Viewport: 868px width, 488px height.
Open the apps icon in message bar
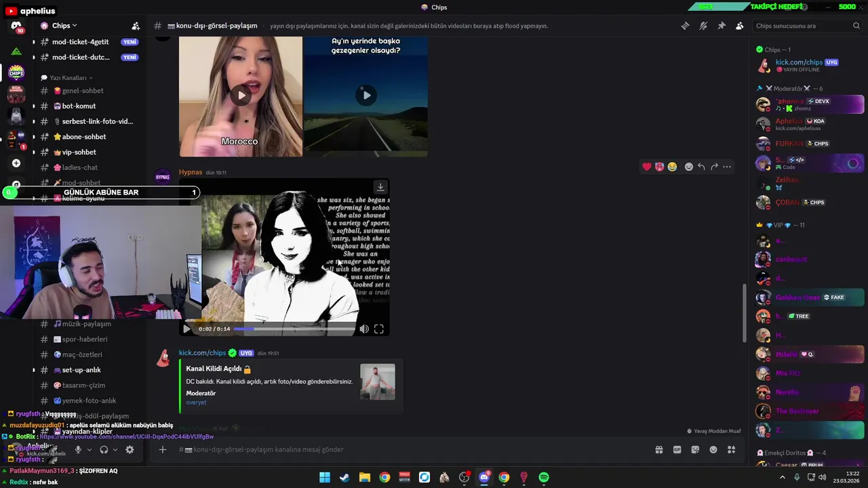[x=731, y=449]
